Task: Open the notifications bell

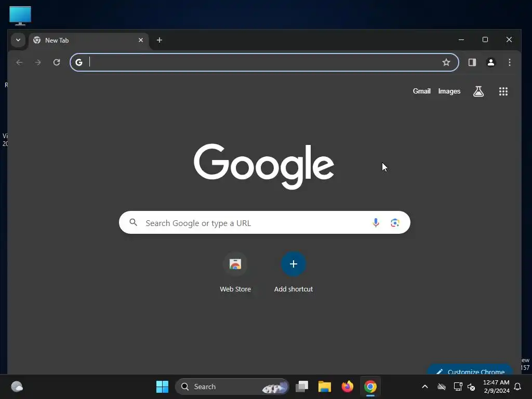Action: pos(518,387)
